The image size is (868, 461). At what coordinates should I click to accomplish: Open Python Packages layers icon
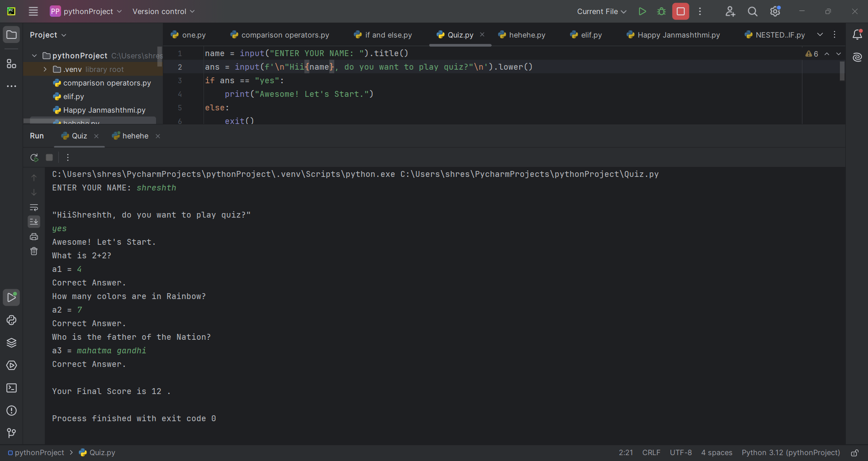point(12,342)
